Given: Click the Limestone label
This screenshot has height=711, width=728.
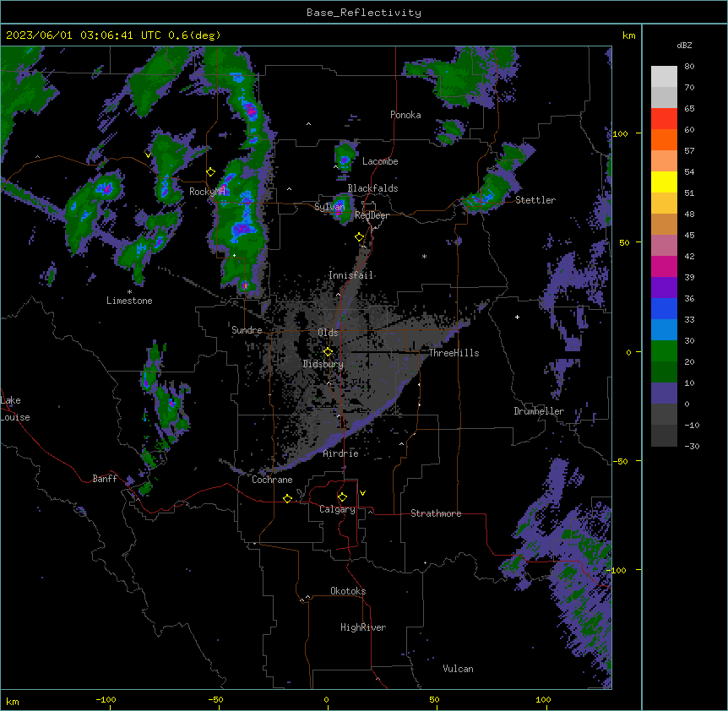Looking at the screenshot, I should point(129,301).
